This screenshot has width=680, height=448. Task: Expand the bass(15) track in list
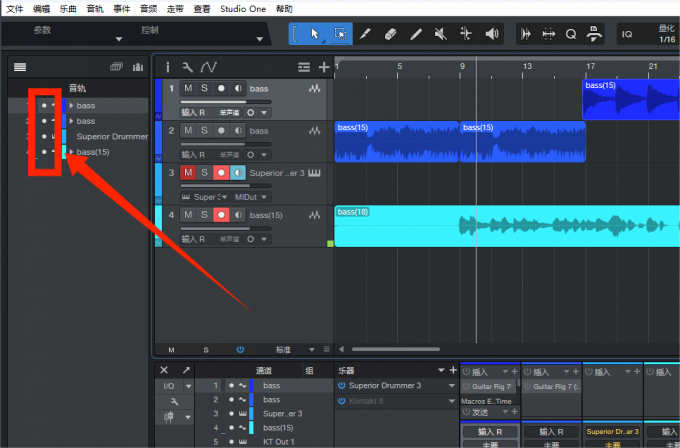pos(71,152)
